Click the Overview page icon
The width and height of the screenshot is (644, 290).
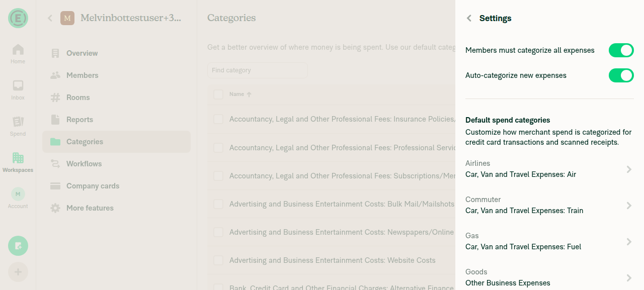55,53
